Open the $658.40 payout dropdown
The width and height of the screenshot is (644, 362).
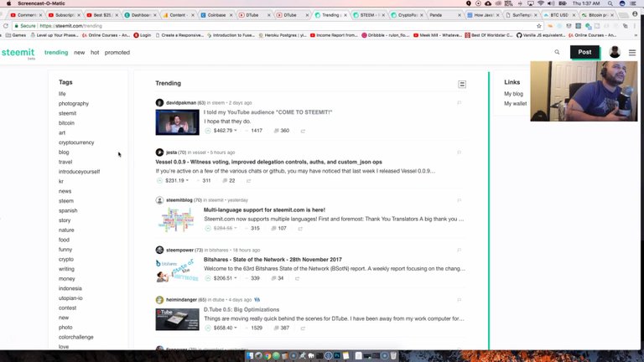225,328
